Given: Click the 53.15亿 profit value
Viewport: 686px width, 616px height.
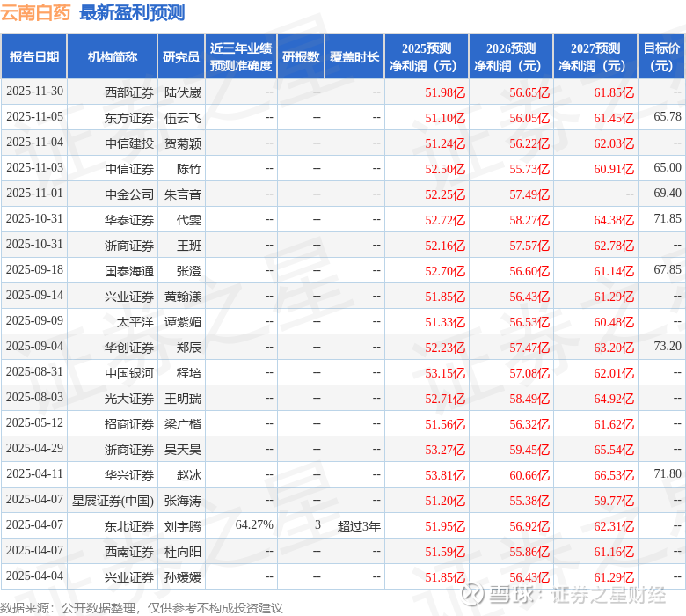Looking at the screenshot, I should point(445,373).
